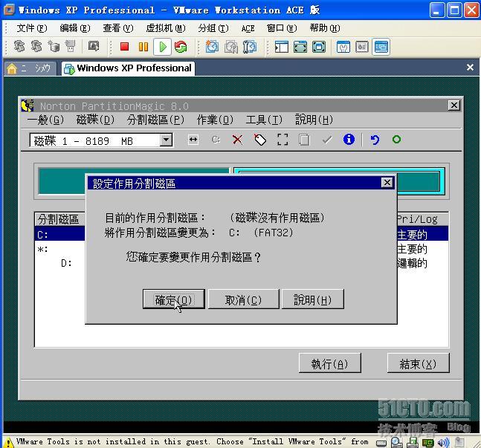Image resolution: width=481 pixels, height=448 pixels.
Task: Open the 帮助(H) menu
Action: [x=325, y=28]
